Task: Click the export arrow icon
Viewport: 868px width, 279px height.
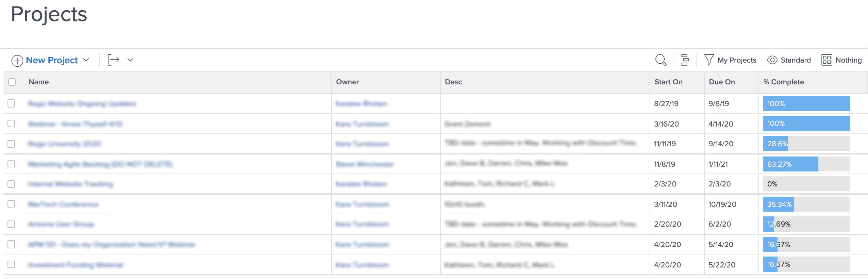Action: (113, 60)
